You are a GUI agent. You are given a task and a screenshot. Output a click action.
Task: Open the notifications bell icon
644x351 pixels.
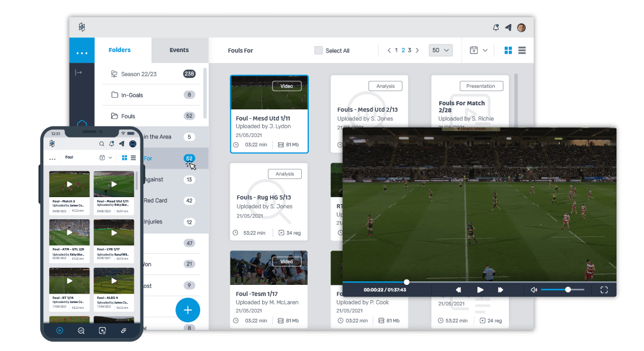495,27
